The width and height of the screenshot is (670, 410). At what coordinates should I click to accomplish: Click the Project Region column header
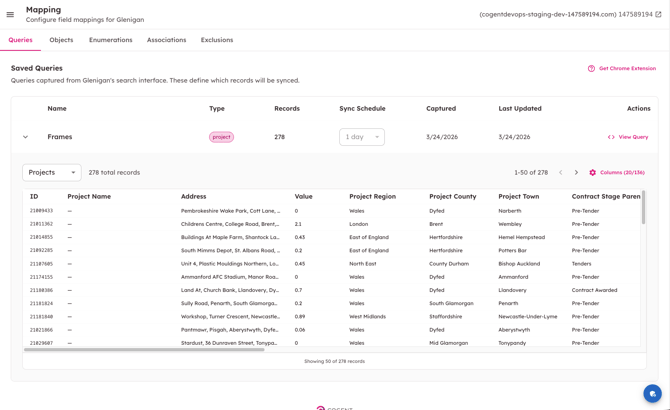[373, 196]
